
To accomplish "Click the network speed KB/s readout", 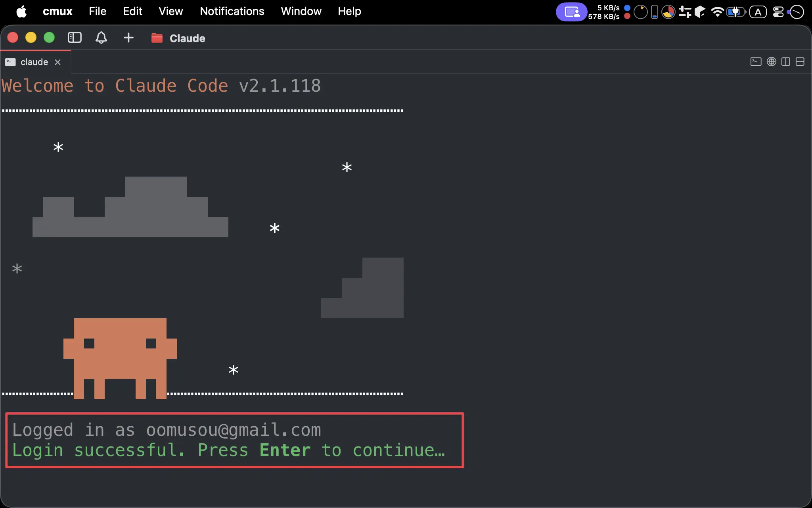I will coord(604,12).
